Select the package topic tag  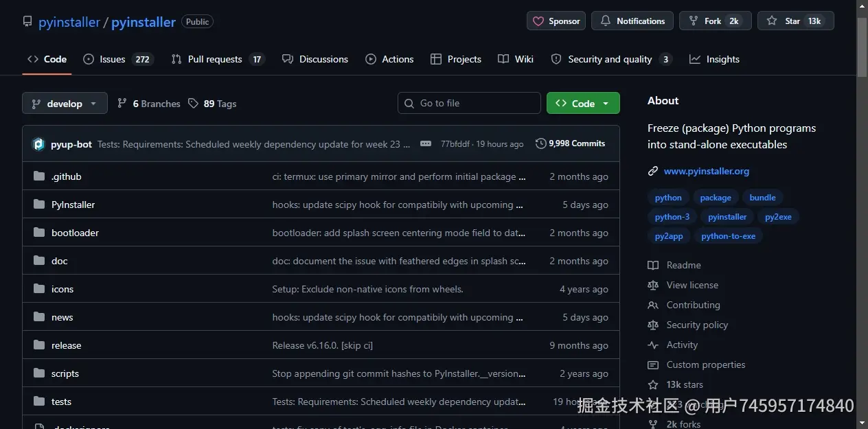click(x=716, y=198)
